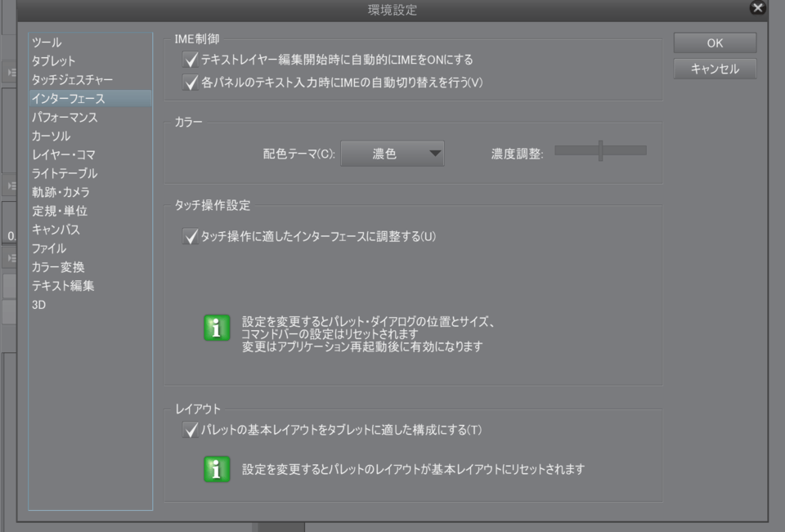
Task: Click the キャンセル button
Action: pyautogui.click(x=715, y=69)
